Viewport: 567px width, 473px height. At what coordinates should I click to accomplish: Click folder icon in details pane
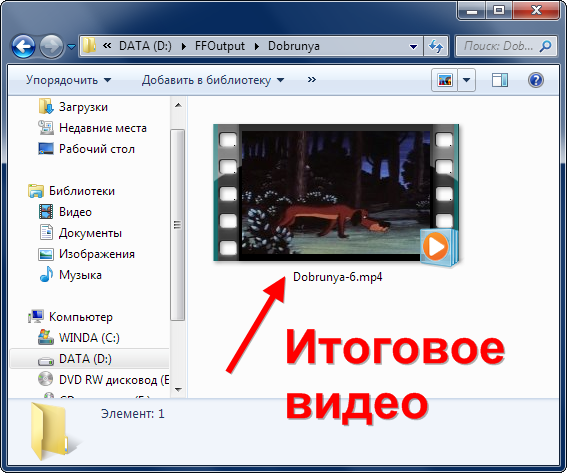(52, 432)
